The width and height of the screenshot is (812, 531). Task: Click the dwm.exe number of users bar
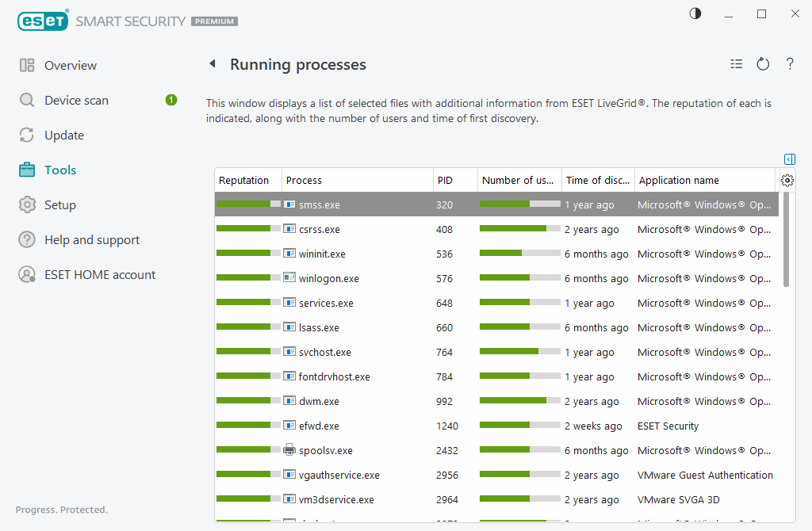[520, 400]
